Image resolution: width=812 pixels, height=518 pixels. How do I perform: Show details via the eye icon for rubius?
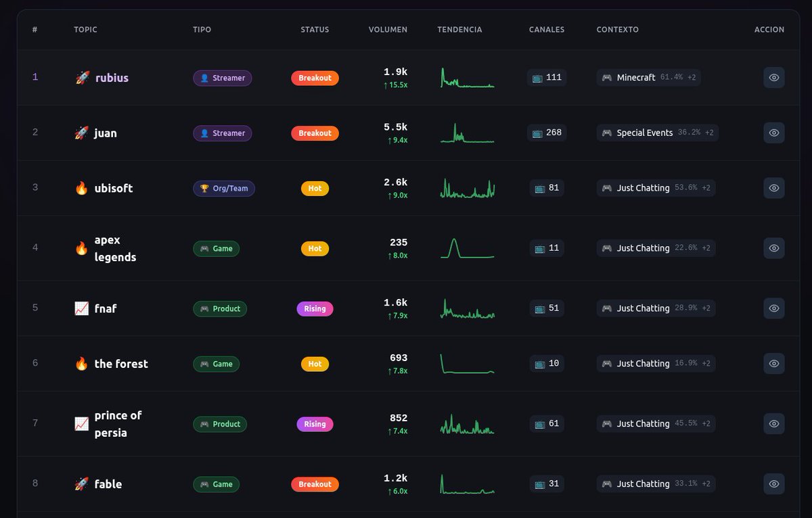[773, 77]
